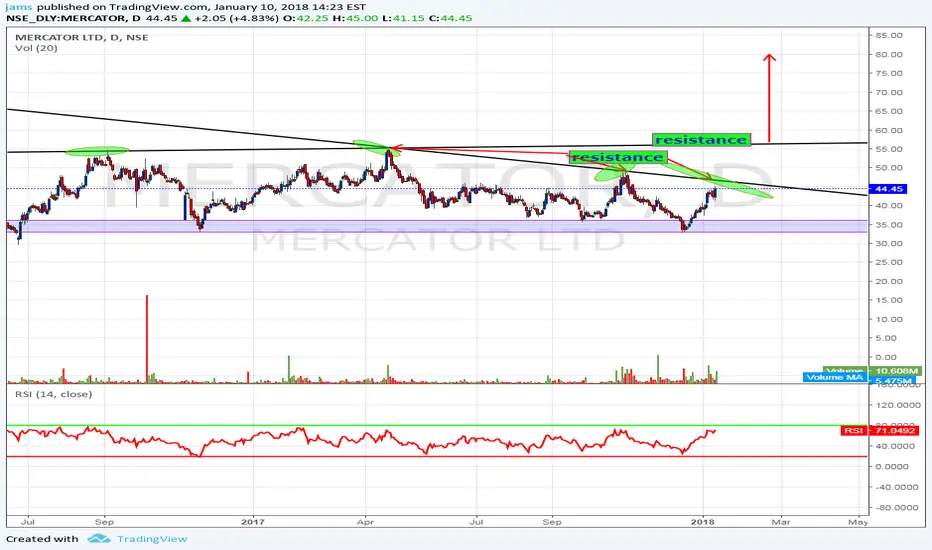Click the '120.0000' RSI axis label
The width and height of the screenshot is (932, 550).
pos(898,405)
